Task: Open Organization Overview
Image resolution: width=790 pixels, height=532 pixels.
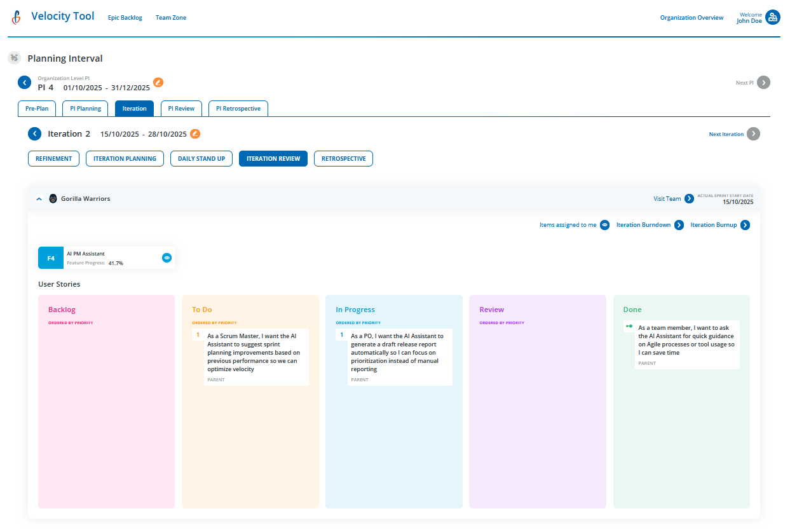Action: tap(691, 17)
